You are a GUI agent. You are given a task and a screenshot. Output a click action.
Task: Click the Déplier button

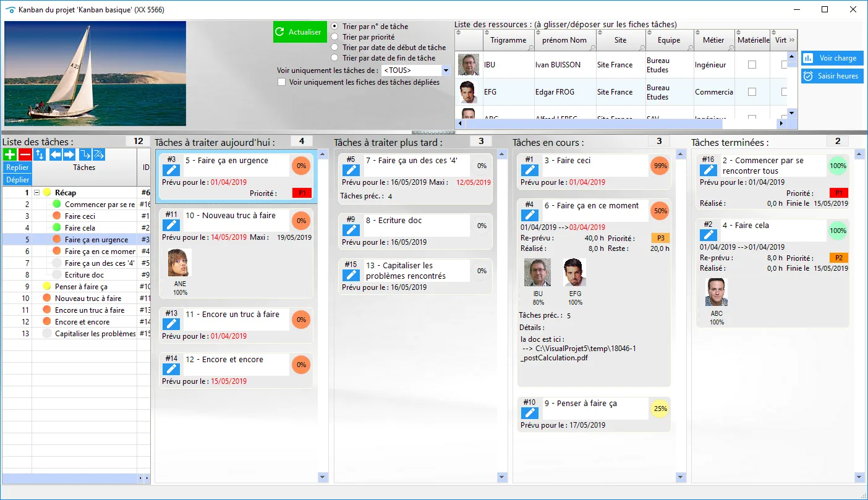click(17, 180)
